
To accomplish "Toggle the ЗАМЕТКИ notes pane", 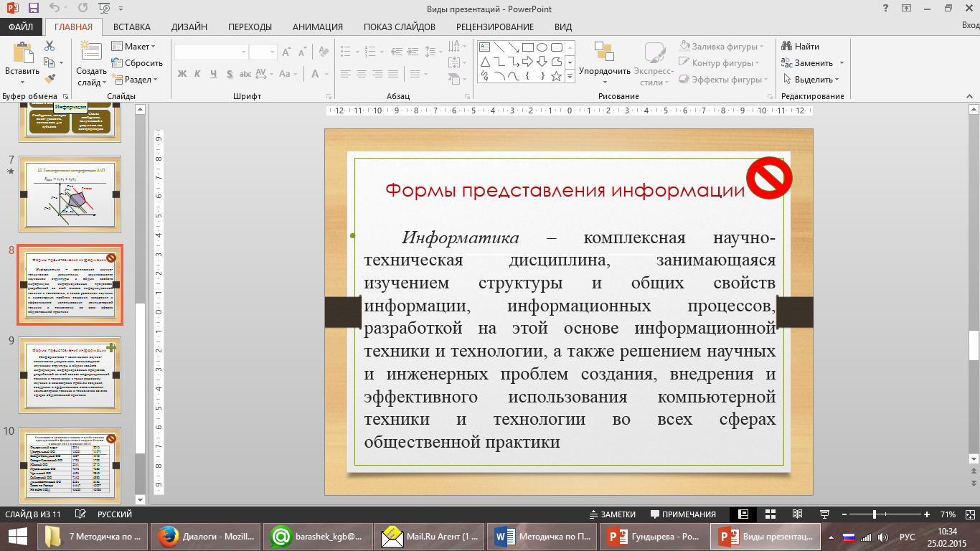I will tap(613, 514).
